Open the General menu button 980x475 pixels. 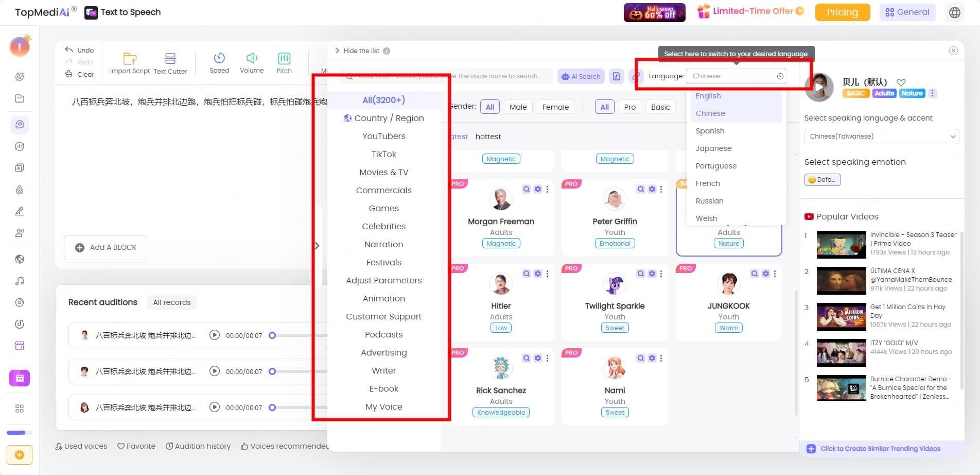[x=907, y=12]
